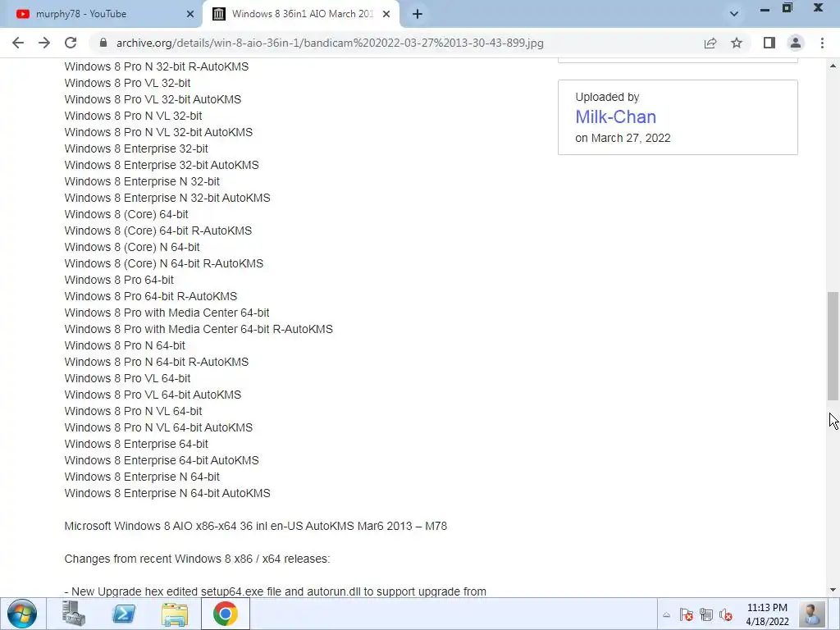Click the line 'Windows 8 Pro VL 64-bit'
The image size is (840, 630).
point(127,378)
